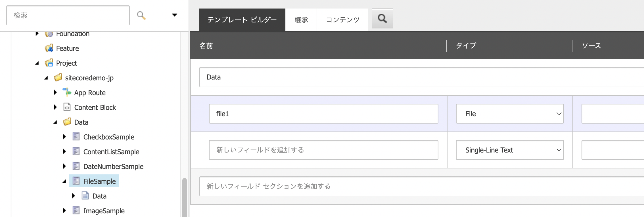This screenshot has height=217, width=644.
Task: Expand the CheckboxSample node
Action: point(64,137)
